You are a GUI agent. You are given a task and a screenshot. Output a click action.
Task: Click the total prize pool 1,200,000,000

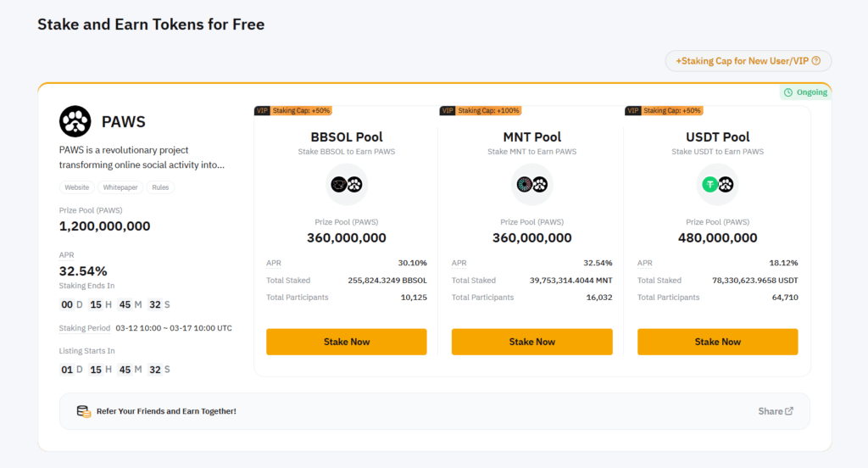(x=104, y=226)
